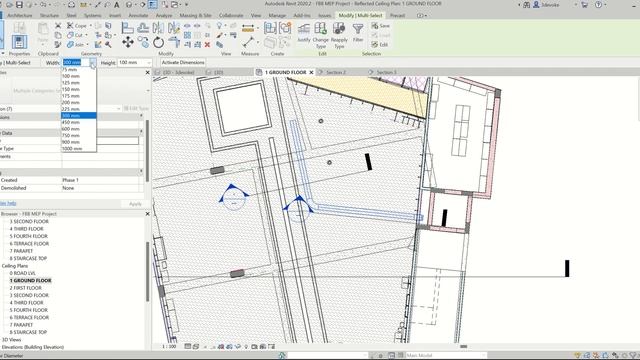Open the Manage ribbon tab
Image resolution: width=640 pixels, height=360 pixels.
coord(277,16)
